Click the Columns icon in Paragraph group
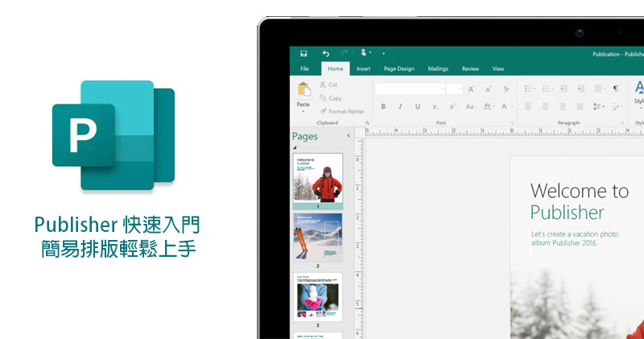The image size is (644, 339). (600, 89)
